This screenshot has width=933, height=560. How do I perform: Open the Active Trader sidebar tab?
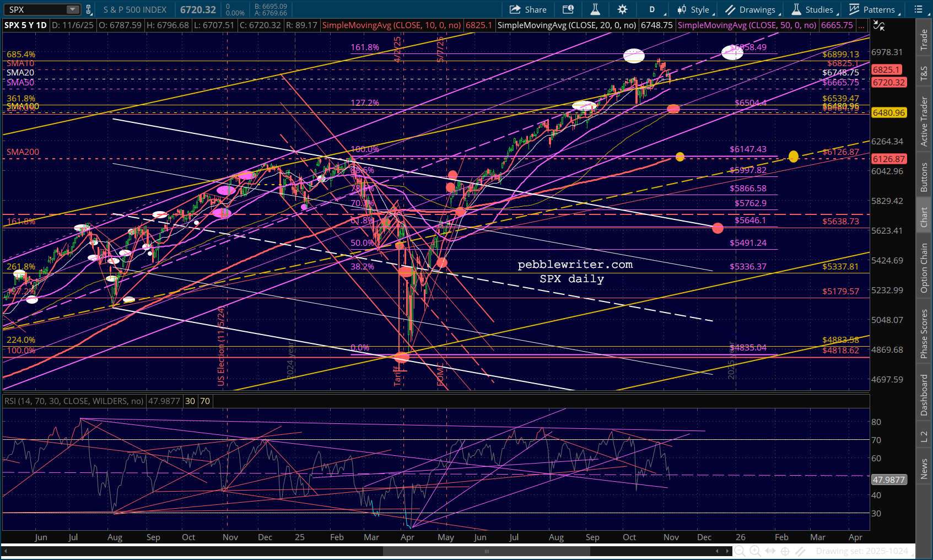click(x=924, y=121)
